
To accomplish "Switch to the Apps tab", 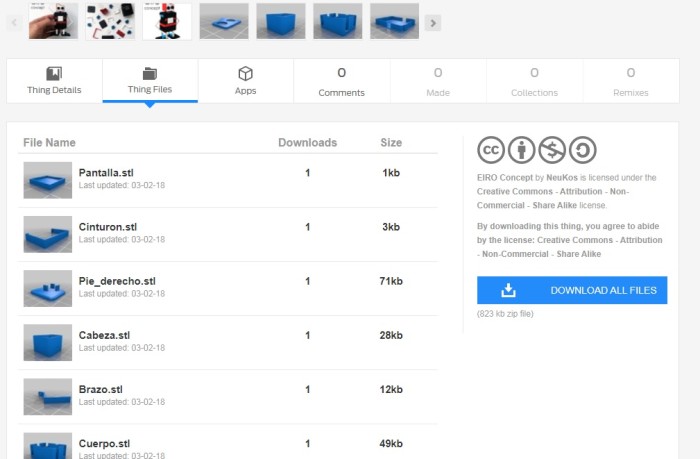I will pos(245,81).
